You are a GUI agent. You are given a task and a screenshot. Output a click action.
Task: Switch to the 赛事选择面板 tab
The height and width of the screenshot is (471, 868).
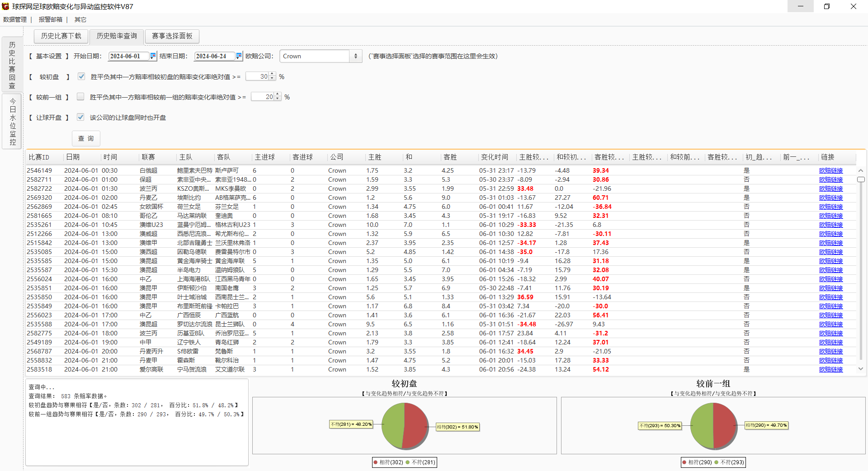[172, 36]
